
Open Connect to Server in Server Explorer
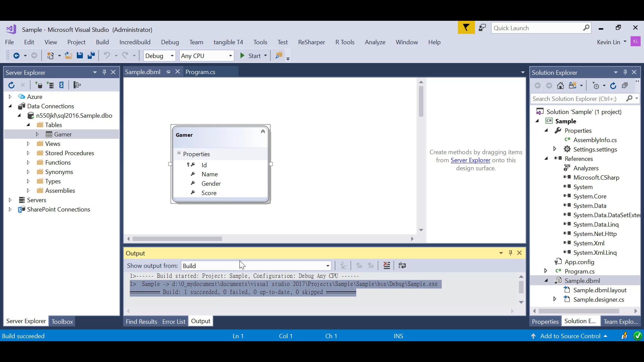click(51, 85)
